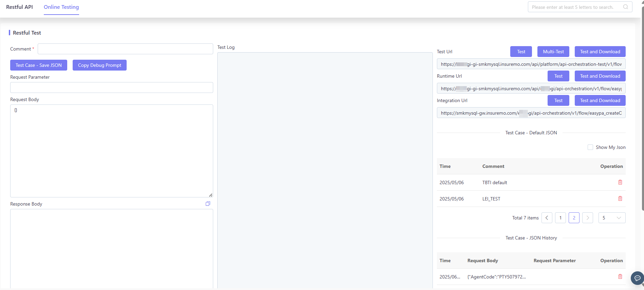644x290 pixels.
Task: Select the TBTI default comment text
Action: point(495,182)
